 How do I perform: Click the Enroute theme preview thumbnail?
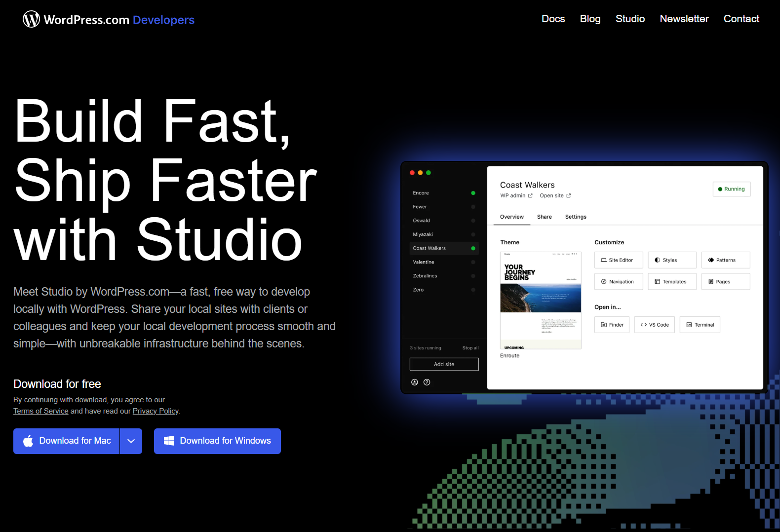[x=541, y=300]
